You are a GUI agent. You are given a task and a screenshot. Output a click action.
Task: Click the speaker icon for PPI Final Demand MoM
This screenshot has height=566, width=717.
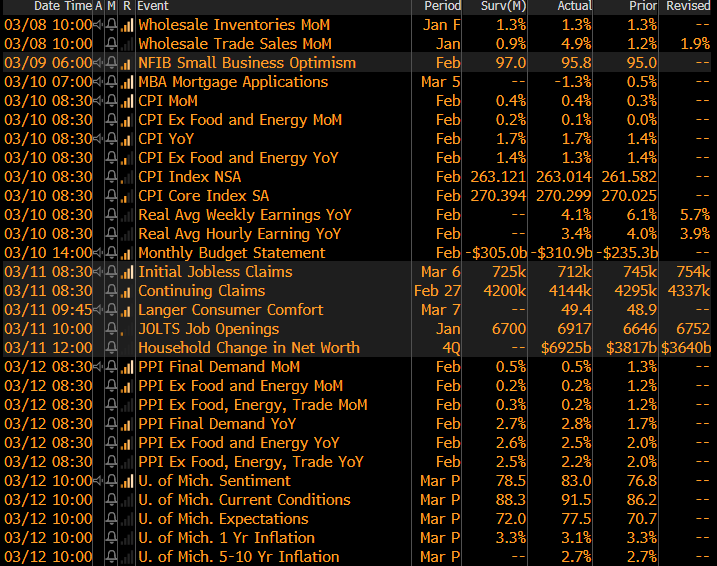(98, 367)
